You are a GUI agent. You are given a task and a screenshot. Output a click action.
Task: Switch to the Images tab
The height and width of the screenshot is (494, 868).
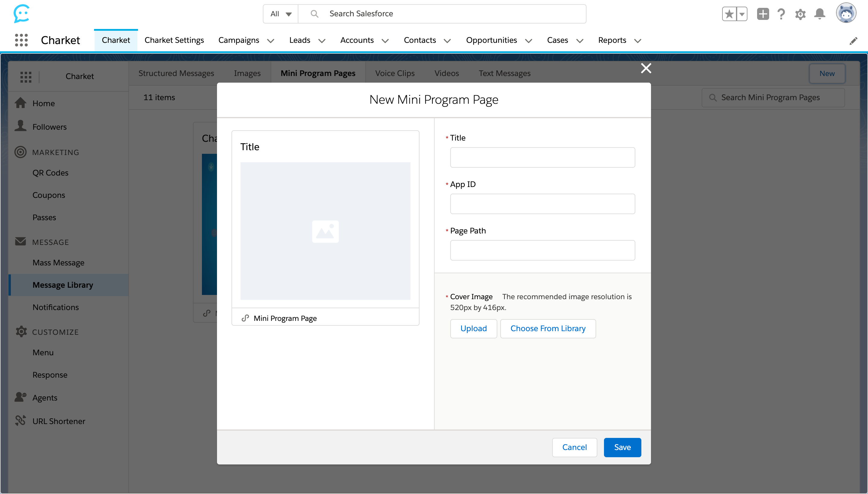(247, 73)
